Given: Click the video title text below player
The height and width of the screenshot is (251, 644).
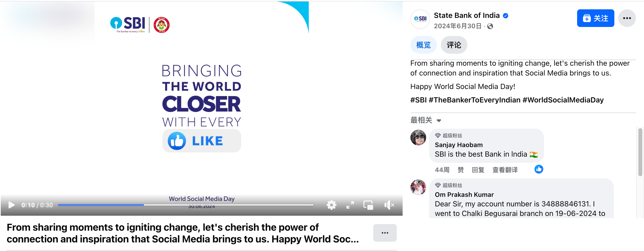Looking at the screenshot, I should coord(183,233).
